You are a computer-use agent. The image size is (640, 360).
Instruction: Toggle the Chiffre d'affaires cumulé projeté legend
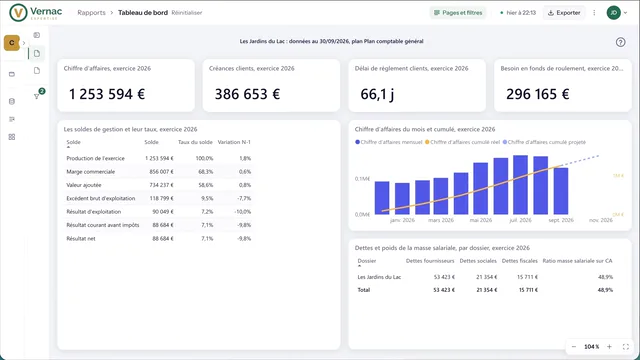pos(544,142)
